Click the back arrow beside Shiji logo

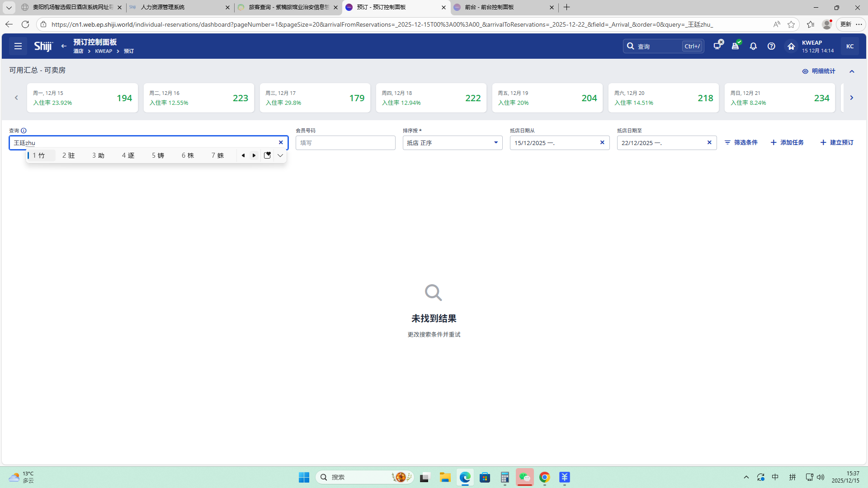64,46
